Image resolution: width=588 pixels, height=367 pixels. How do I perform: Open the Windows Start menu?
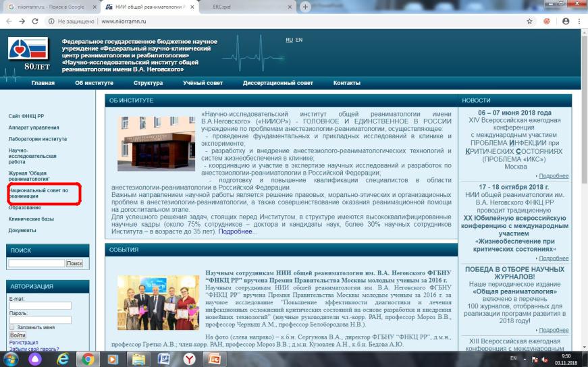pos(11,360)
